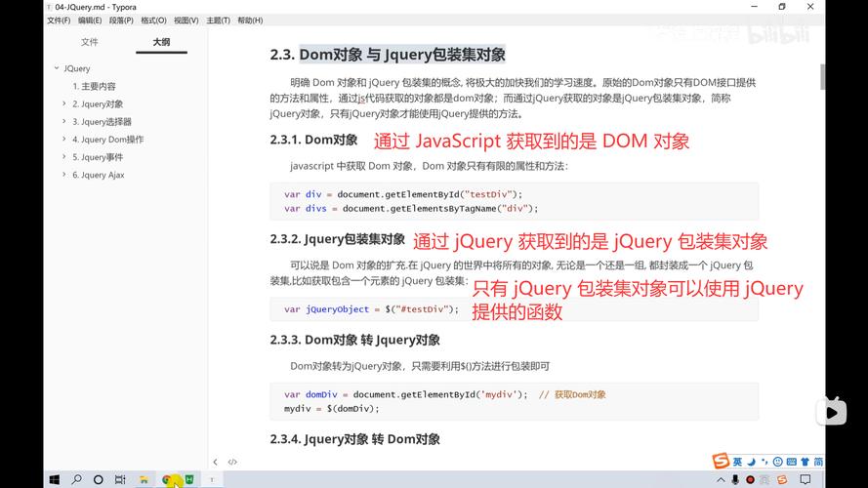Open the 主题(T) menu
Viewport: 868px width, 488px height.
coord(218,20)
